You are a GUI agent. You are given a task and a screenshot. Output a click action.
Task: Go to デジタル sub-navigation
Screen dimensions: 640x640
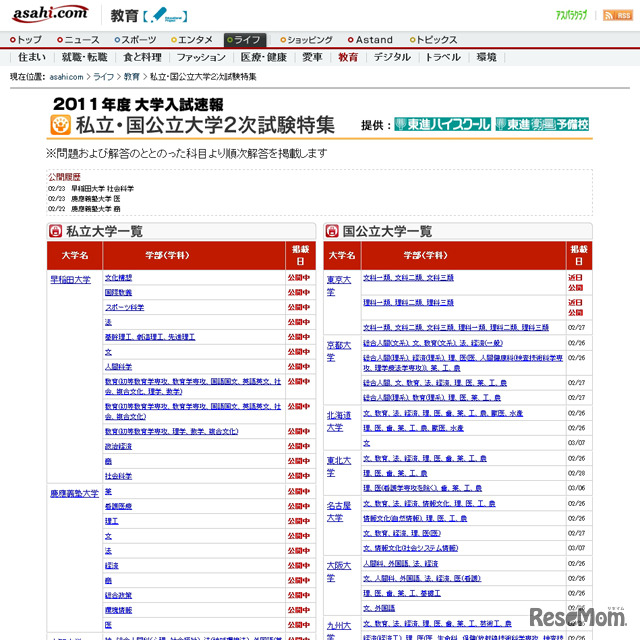coord(392,57)
